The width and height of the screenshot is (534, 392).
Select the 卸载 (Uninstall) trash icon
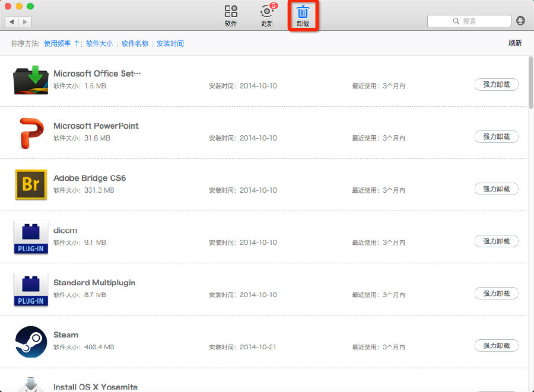(303, 12)
